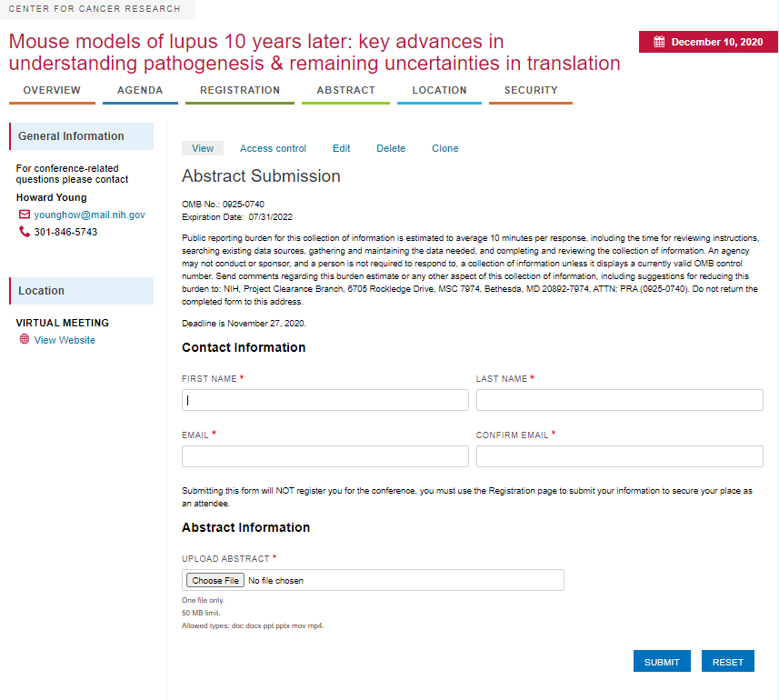The width and height of the screenshot is (779, 700).
Task: Switch to the Agenda tab
Action: click(140, 91)
